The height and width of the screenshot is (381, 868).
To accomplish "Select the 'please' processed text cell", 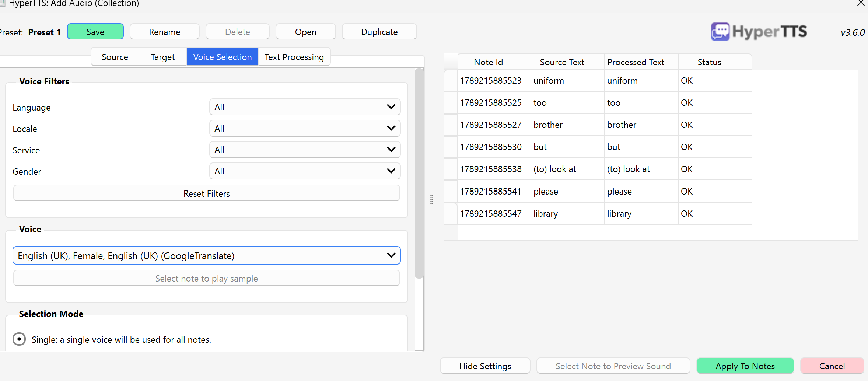I will point(641,191).
